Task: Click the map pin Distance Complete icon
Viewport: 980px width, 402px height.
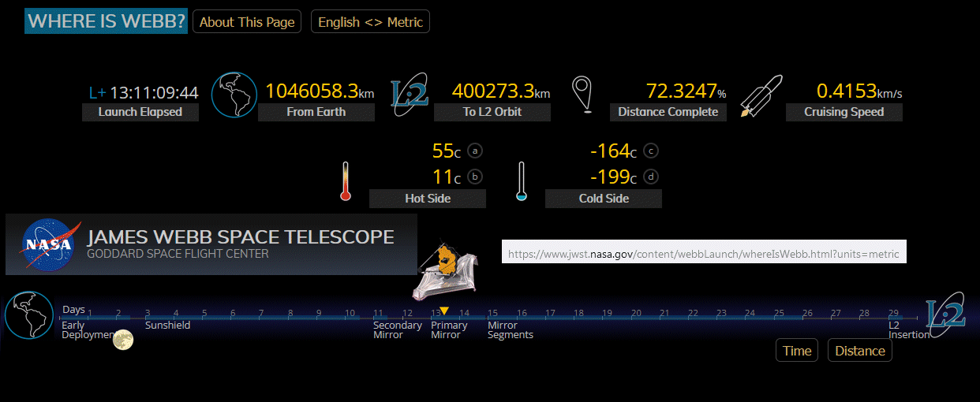Action: [x=583, y=95]
